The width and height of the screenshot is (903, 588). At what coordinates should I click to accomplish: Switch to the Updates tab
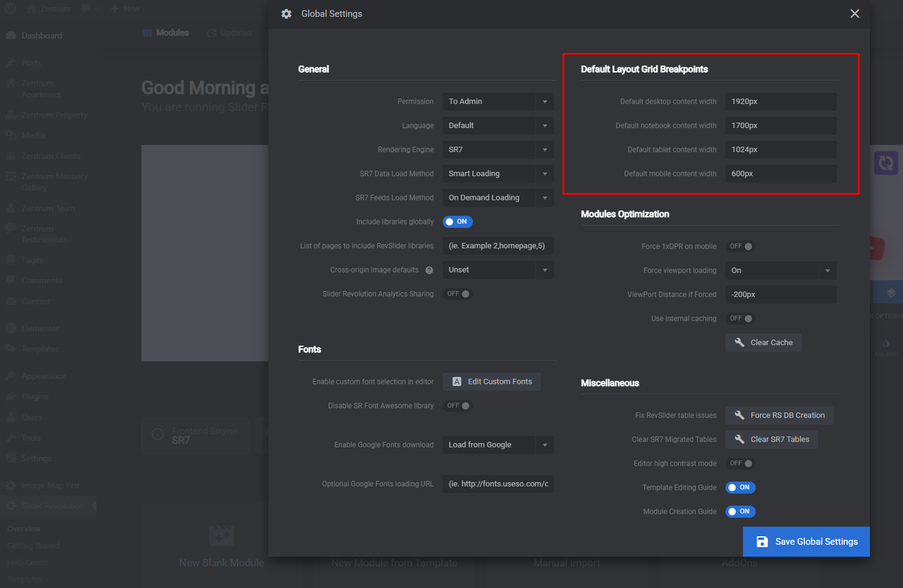pyautogui.click(x=229, y=33)
